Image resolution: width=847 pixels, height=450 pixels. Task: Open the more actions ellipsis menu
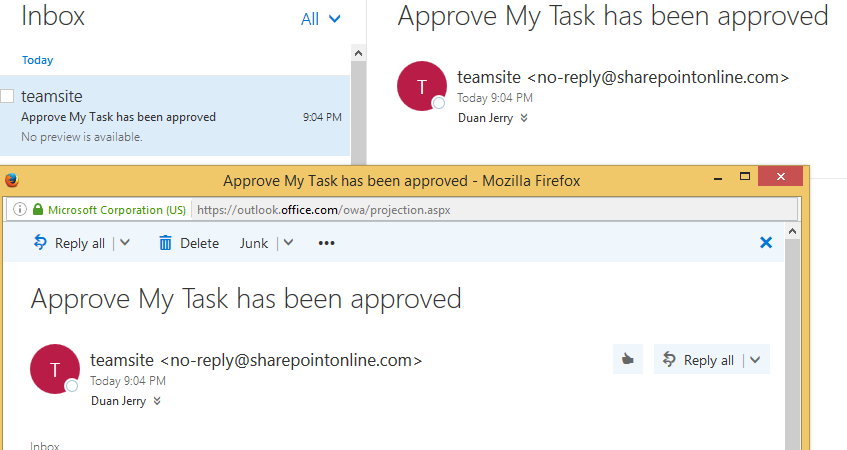point(326,243)
